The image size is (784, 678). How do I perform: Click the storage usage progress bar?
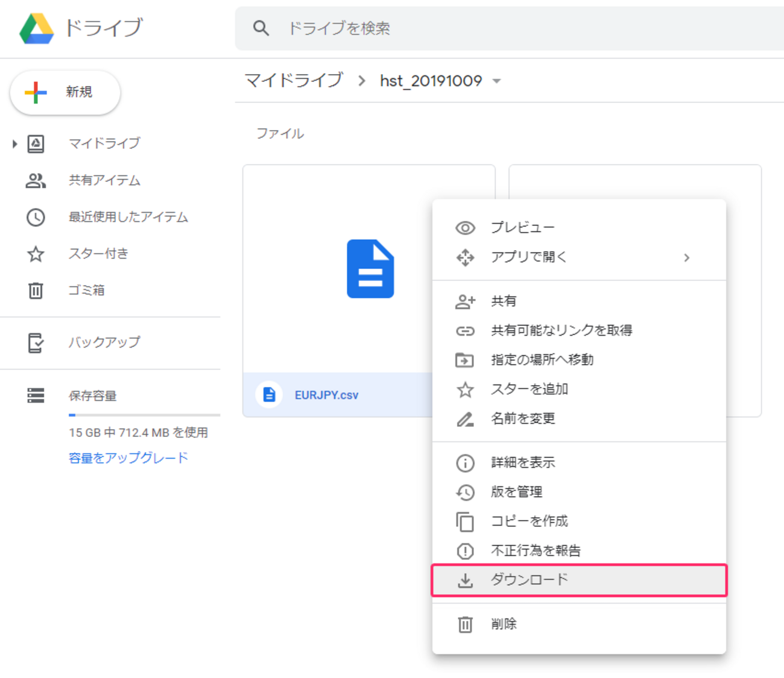pos(144,415)
